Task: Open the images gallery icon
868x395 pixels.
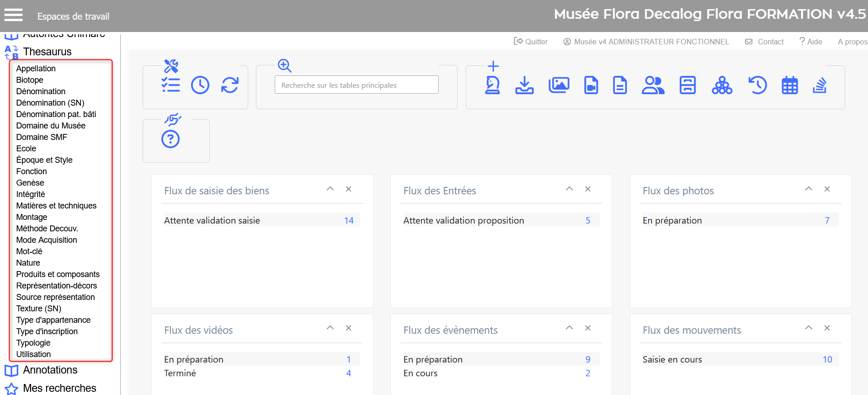Action: pyautogui.click(x=559, y=85)
